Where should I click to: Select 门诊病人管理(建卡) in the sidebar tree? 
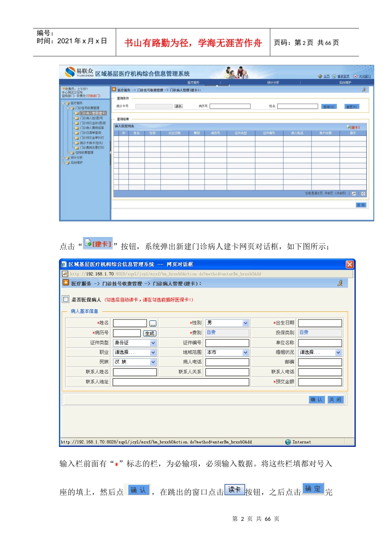point(93,113)
